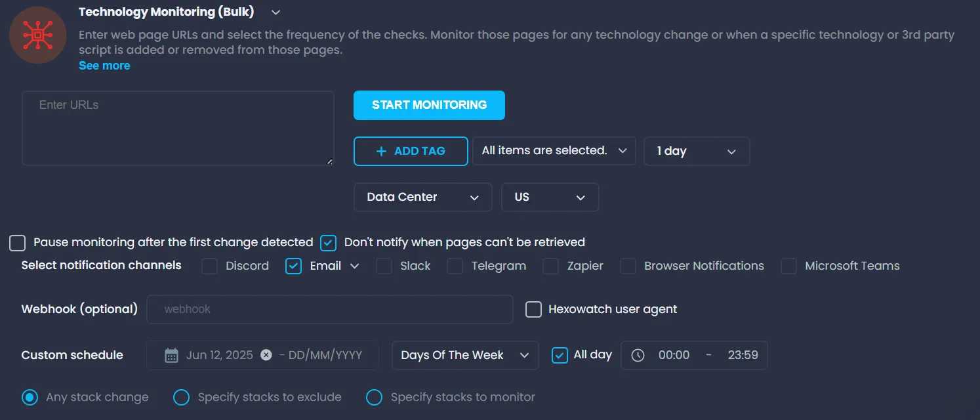Enable pause monitoring after first change
The height and width of the screenshot is (420, 980).
[17, 243]
